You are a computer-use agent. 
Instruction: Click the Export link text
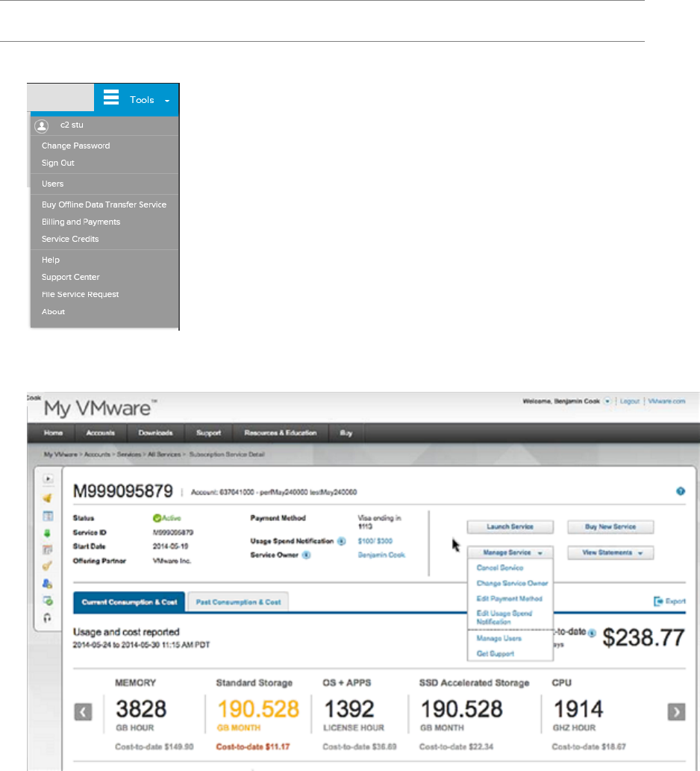pyautogui.click(x=675, y=602)
